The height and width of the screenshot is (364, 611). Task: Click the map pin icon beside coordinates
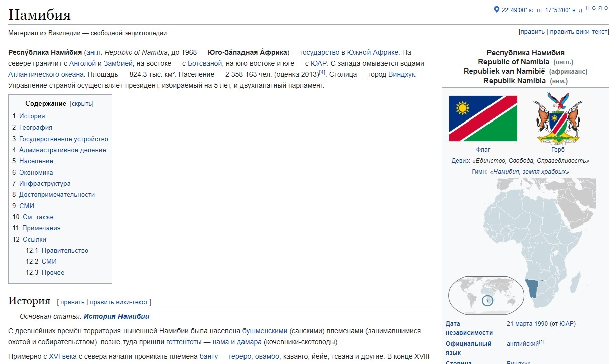pos(497,10)
